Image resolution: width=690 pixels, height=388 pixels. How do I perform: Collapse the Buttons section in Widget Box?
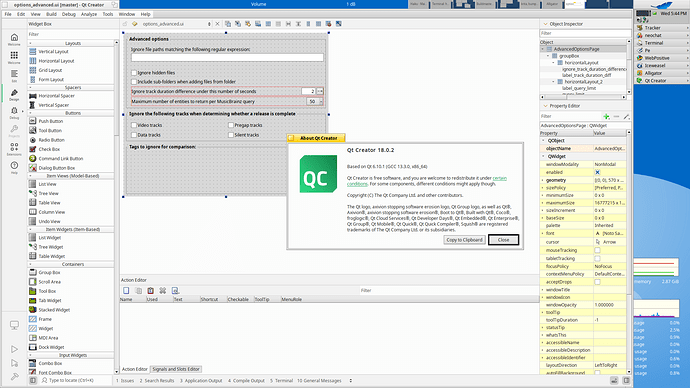coord(30,113)
